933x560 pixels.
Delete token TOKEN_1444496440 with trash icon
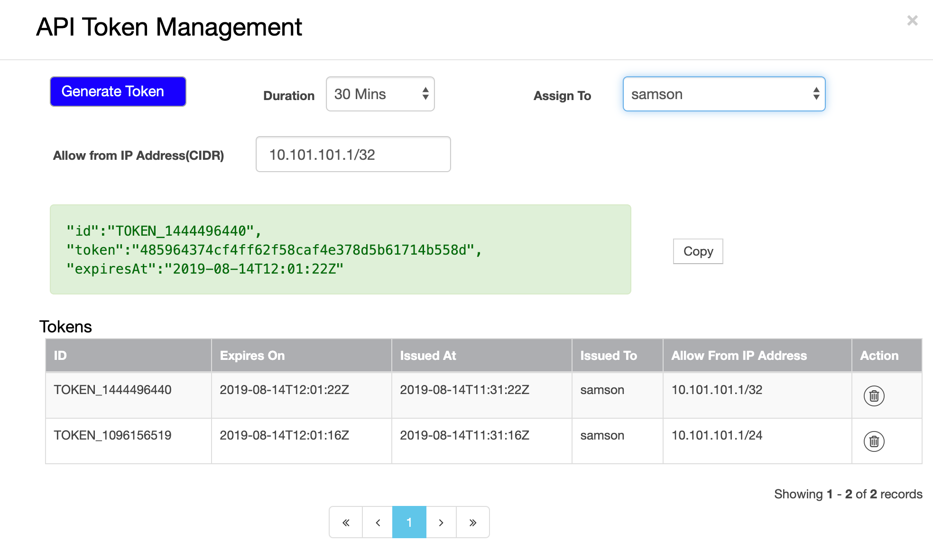(x=874, y=396)
